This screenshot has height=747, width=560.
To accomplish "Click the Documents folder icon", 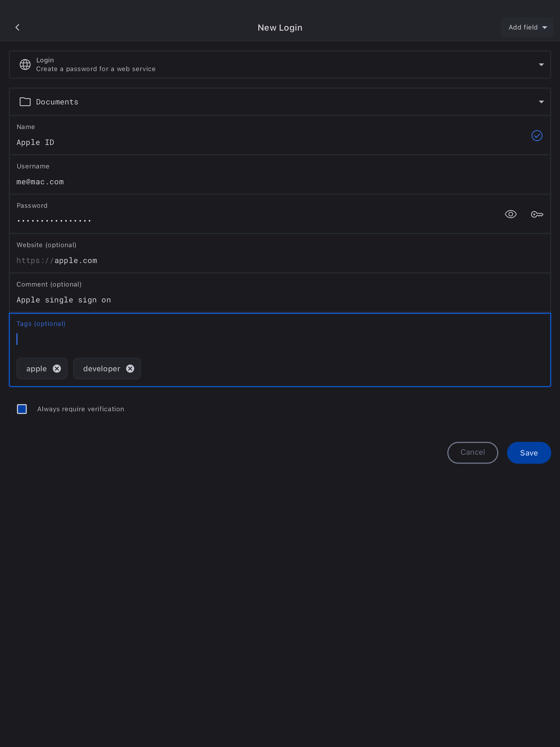I will [25, 102].
